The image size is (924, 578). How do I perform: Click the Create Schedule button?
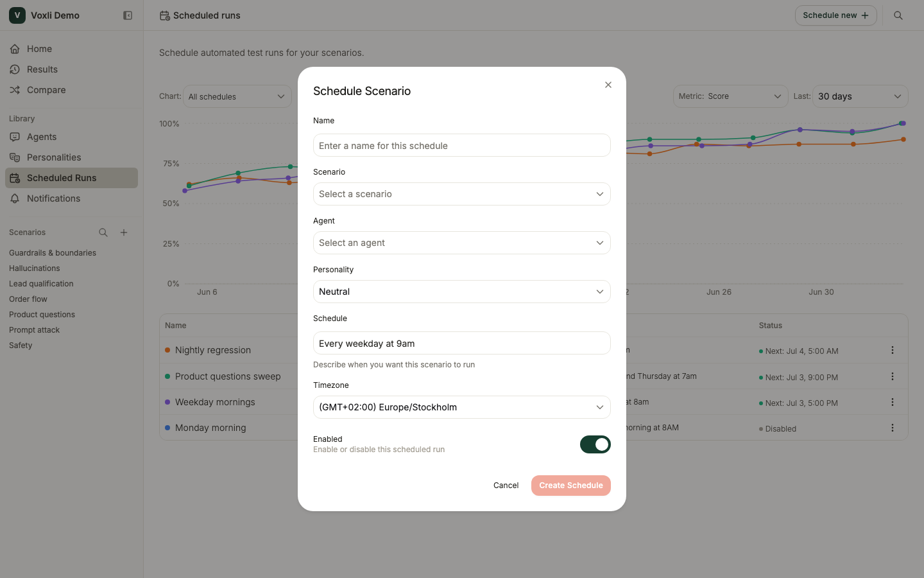click(571, 486)
